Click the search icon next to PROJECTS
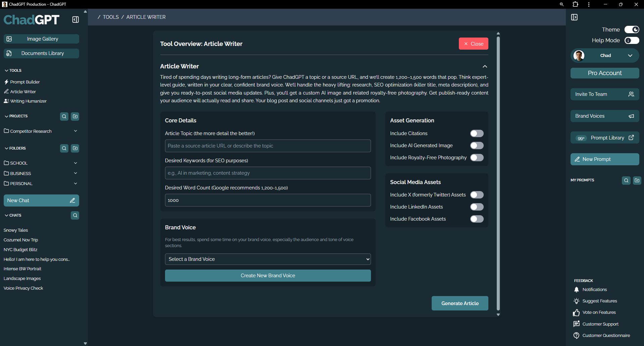Viewport: 644px width, 346px height. point(64,116)
